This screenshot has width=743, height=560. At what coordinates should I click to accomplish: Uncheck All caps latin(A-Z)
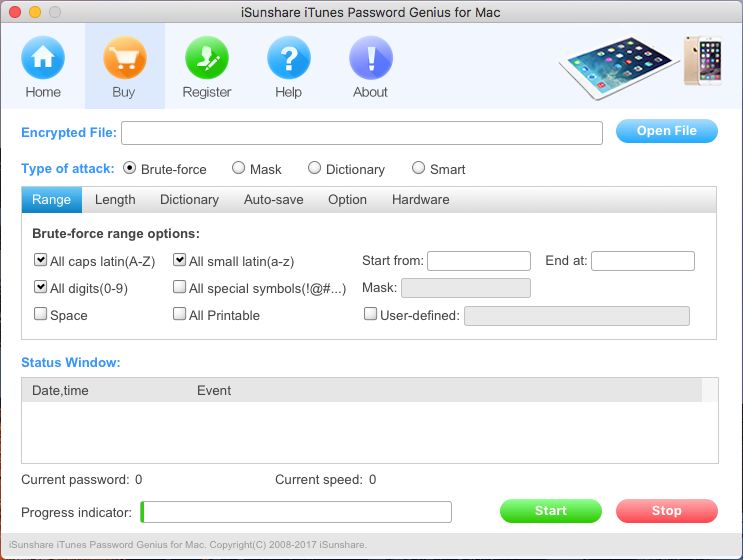(x=40, y=260)
